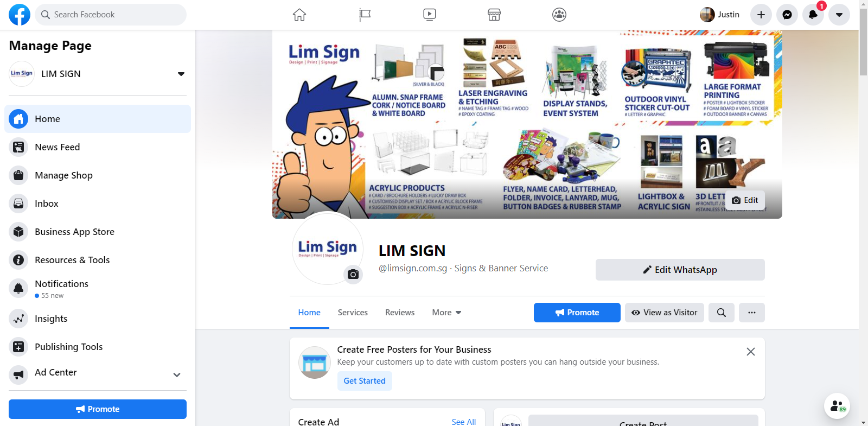Open the notifications bell with red badge

pyautogui.click(x=813, y=15)
